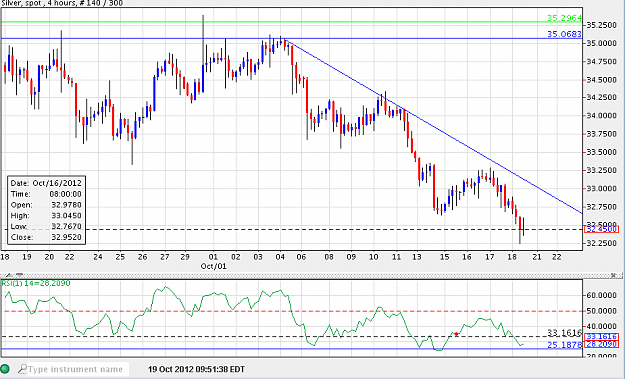Click the 19 Oct 2012 09:51:38 EDT timestamp
This screenshot has width=625, height=379.
pos(197,369)
